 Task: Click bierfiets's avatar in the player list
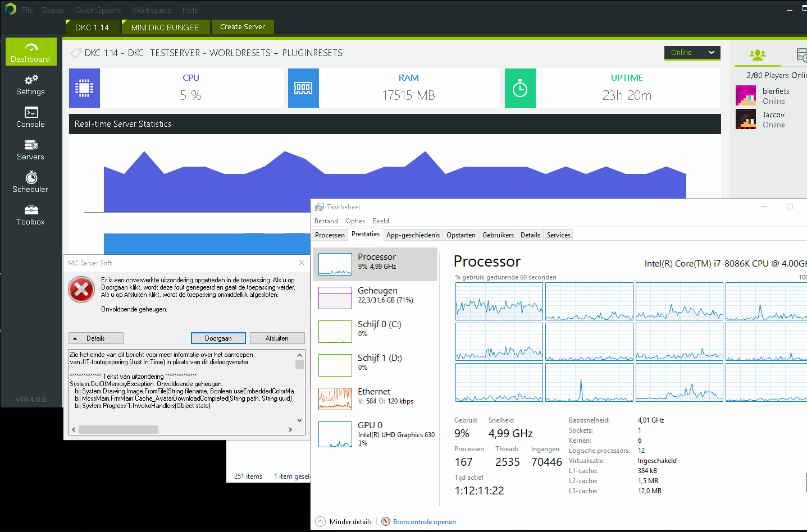(x=745, y=95)
